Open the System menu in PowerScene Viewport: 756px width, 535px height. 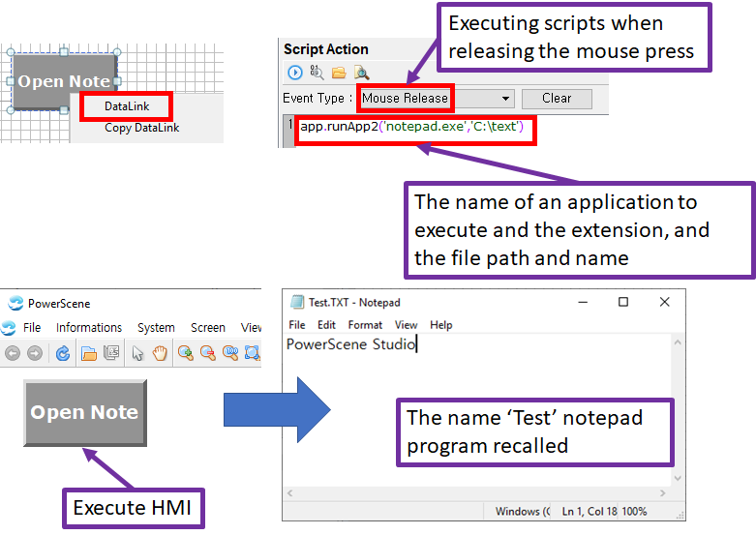click(x=156, y=328)
